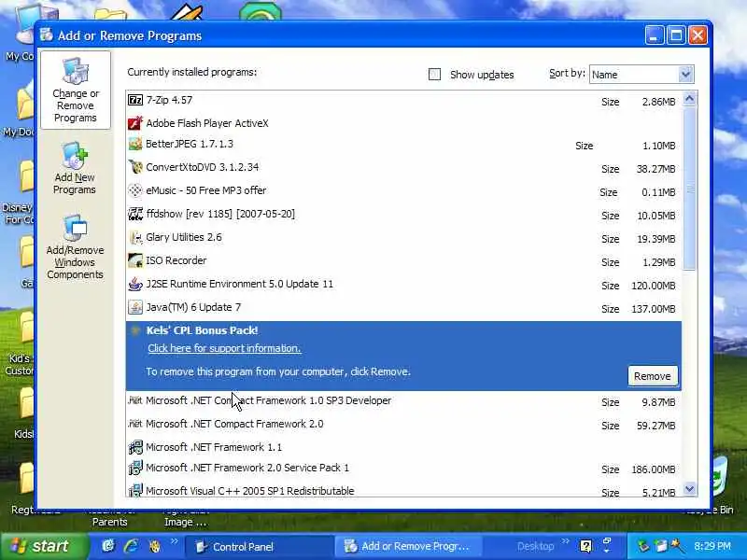Click the eMusic 50 Free MP3 offer icon
Image resolution: width=747 pixels, height=560 pixels.
pyautogui.click(x=135, y=190)
